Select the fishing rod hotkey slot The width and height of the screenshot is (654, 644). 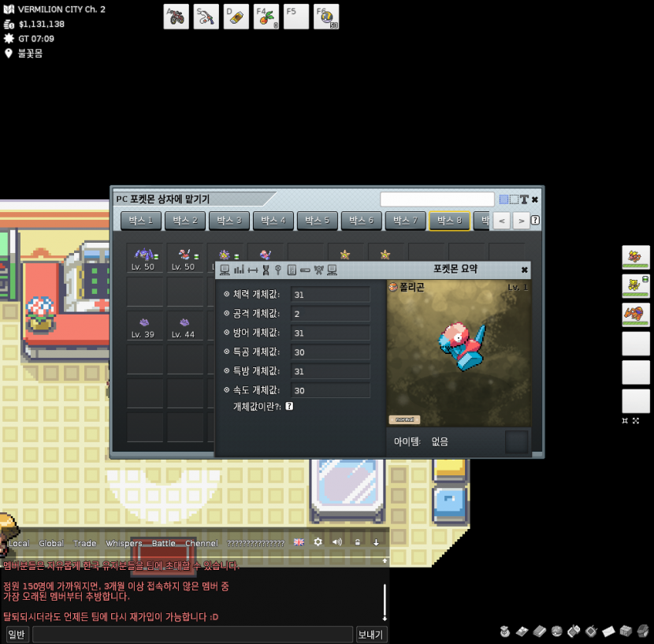point(206,17)
